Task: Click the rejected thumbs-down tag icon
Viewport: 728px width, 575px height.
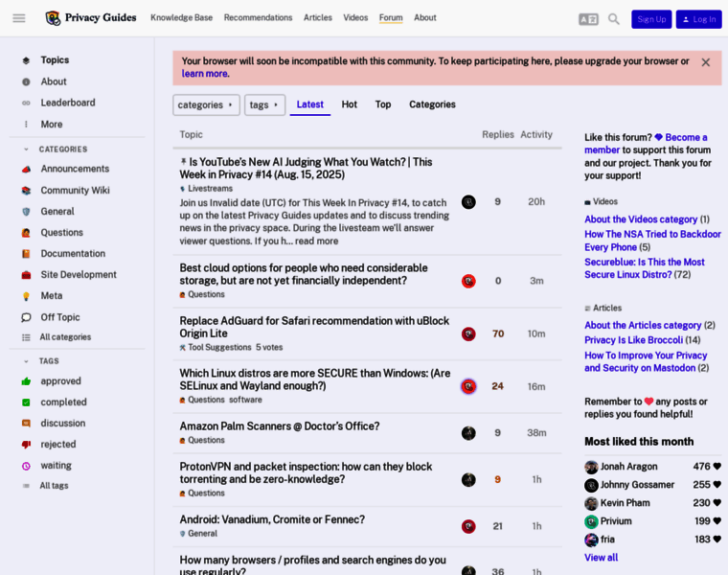Action: point(26,445)
